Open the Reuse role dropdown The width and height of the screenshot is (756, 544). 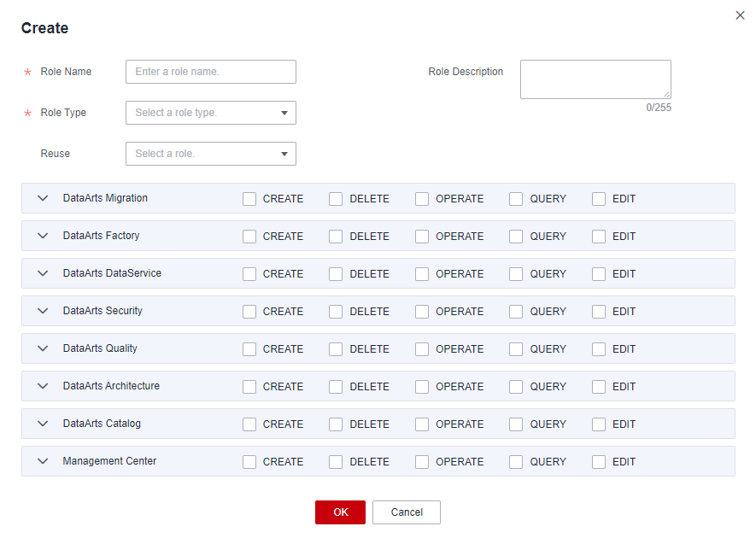tap(210, 154)
